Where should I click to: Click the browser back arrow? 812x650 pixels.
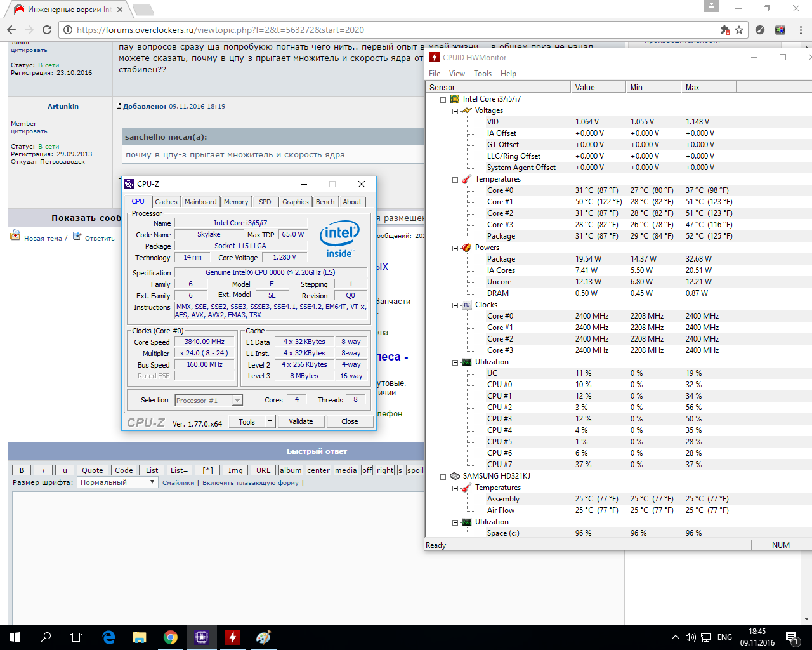[x=11, y=30]
